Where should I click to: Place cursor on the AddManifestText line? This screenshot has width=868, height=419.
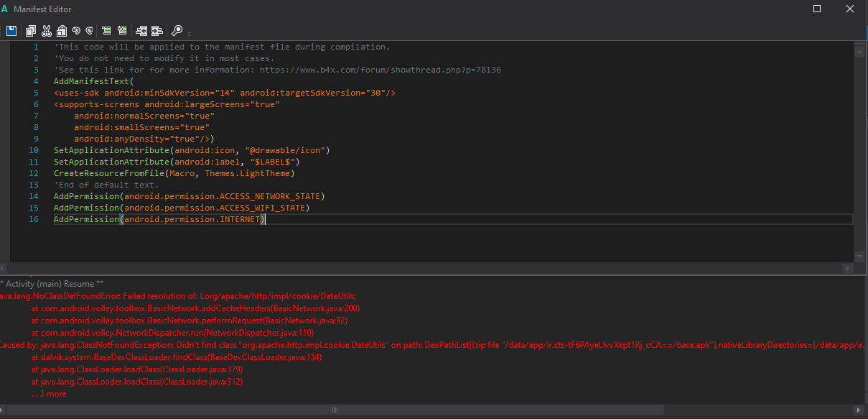93,81
